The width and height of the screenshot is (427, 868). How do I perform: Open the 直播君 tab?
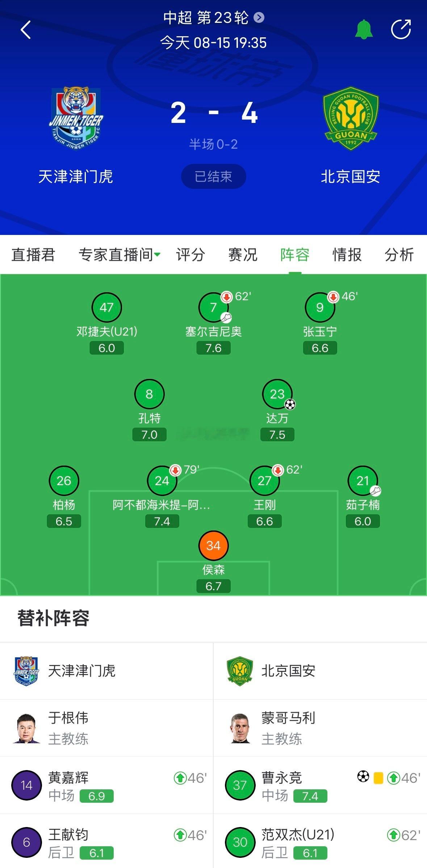tap(33, 255)
